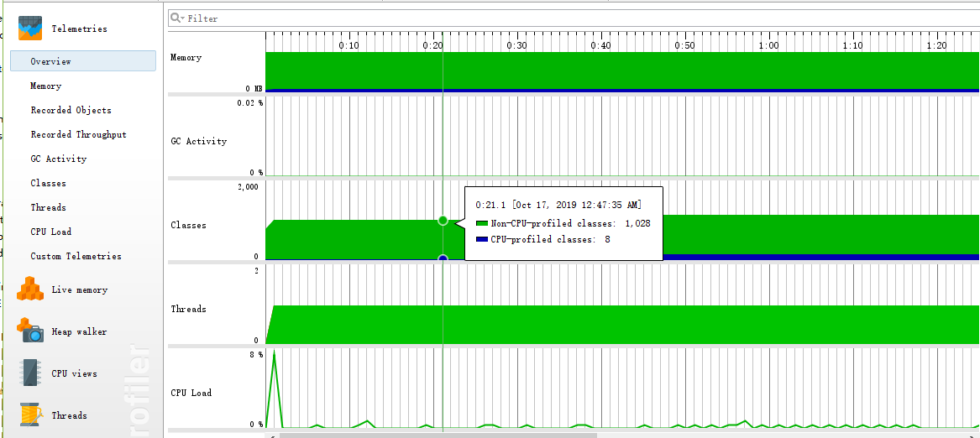Open the Threads spool icon
The width and height of the screenshot is (980, 438).
click(x=30, y=415)
